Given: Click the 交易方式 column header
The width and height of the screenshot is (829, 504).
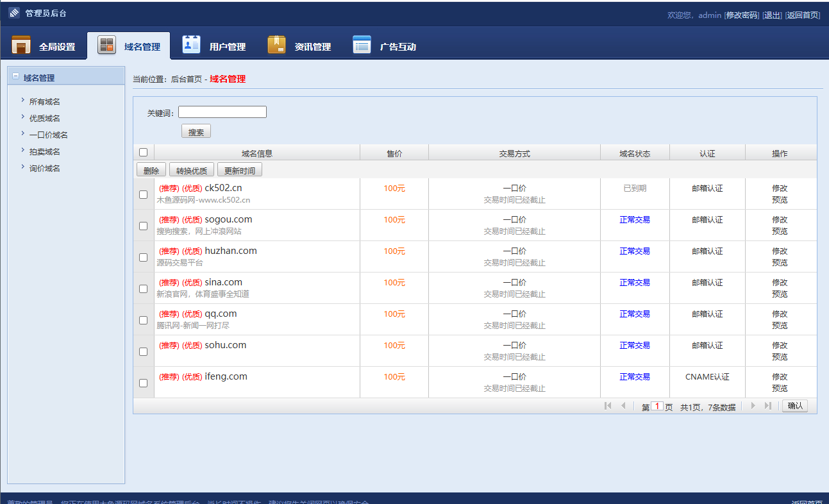Looking at the screenshot, I should coord(515,153).
